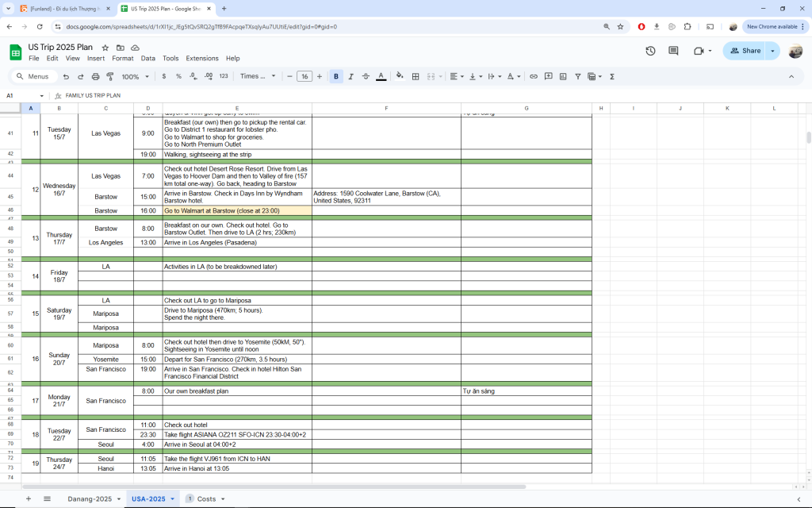The width and height of the screenshot is (812, 508).
Task: Open the zoom 100% dropdown
Action: (x=134, y=77)
